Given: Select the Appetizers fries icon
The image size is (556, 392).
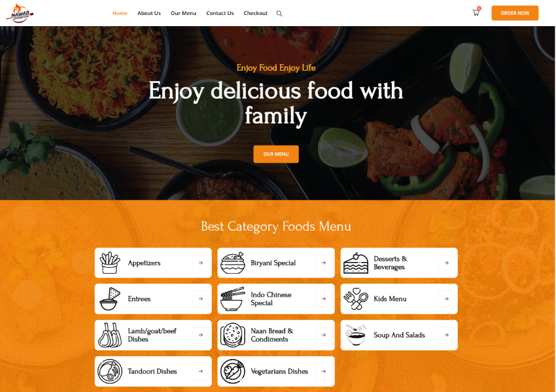Looking at the screenshot, I should pyautogui.click(x=110, y=263).
